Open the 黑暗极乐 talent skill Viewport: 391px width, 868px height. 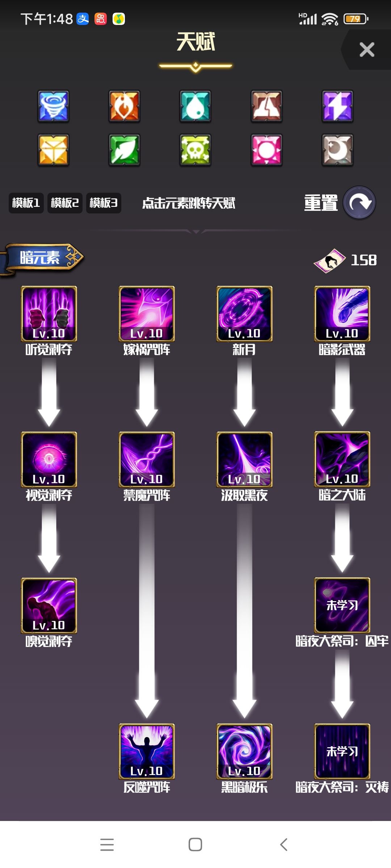244,751
